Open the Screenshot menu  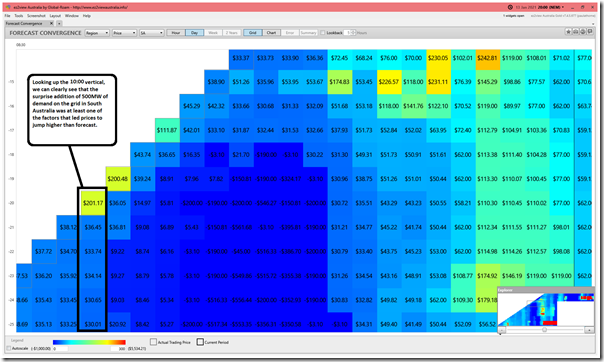tap(36, 16)
